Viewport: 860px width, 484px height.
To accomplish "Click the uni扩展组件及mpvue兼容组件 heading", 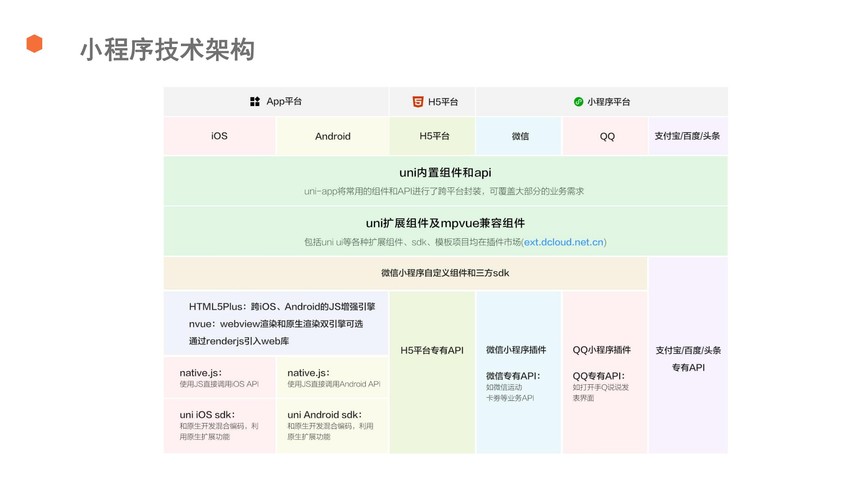I will [x=445, y=223].
